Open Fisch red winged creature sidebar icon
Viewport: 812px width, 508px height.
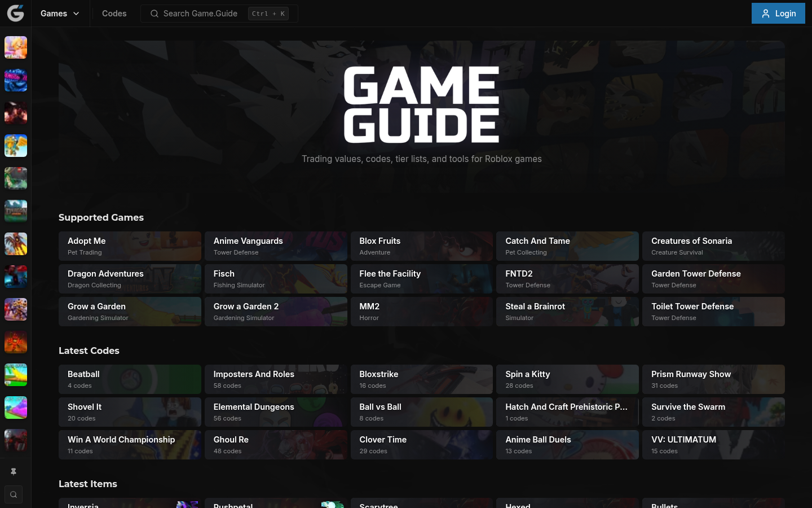[x=16, y=244]
